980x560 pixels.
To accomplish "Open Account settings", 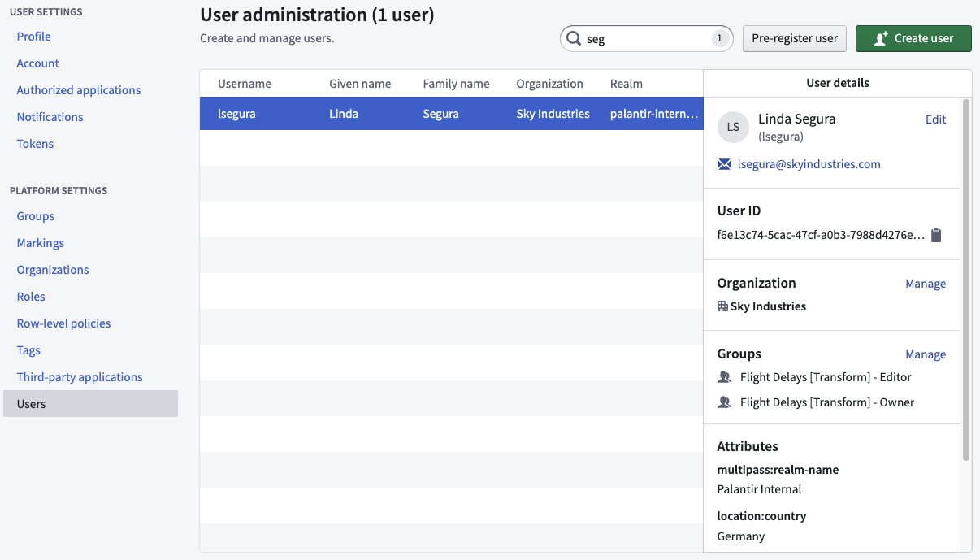I will point(38,63).
